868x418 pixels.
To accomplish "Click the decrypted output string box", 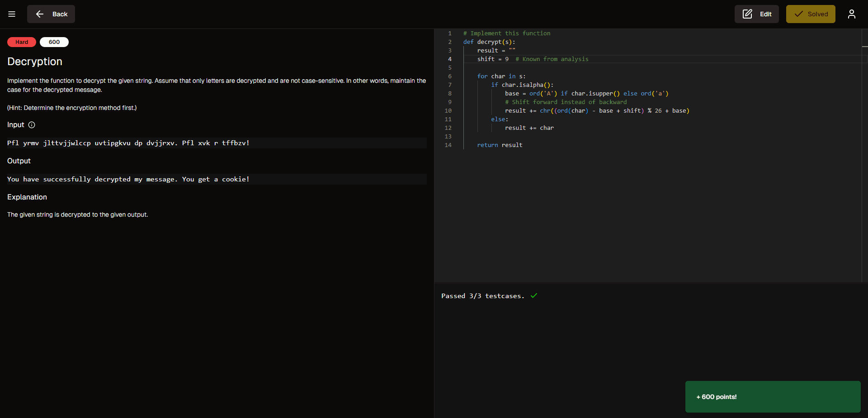I will [x=217, y=179].
